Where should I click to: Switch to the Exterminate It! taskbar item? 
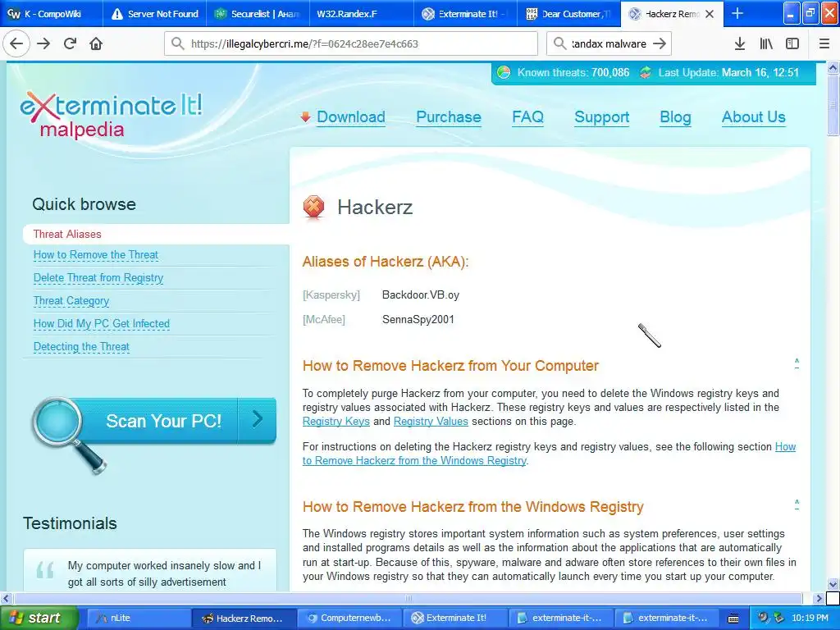pos(454,618)
